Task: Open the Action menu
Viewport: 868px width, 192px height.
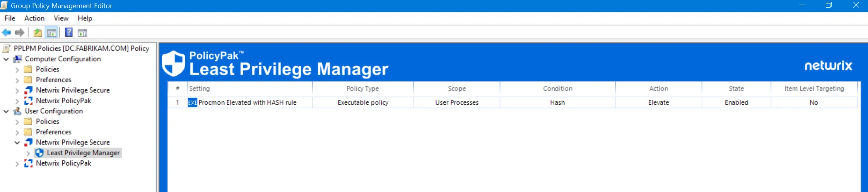Action: (34, 18)
